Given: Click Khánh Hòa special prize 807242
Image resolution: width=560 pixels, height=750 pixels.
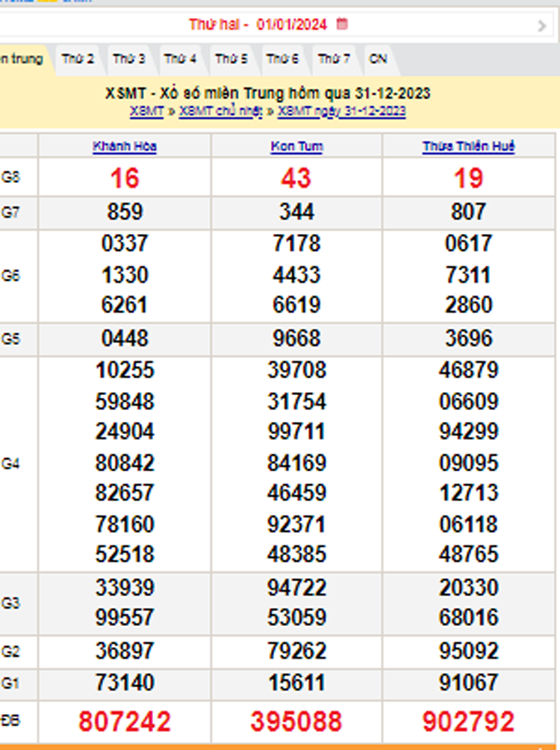Looking at the screenshot, I should click(x=125, y=722).
